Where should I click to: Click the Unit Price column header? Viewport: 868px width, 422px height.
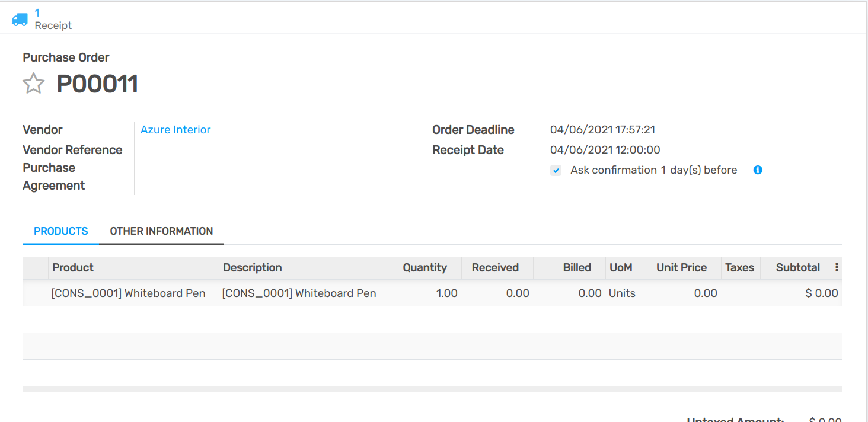681,268
